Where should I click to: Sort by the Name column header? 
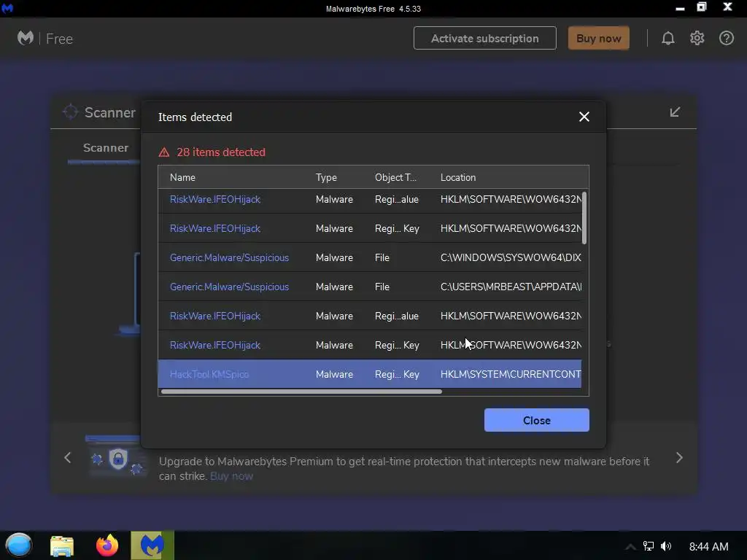(182, 177)
